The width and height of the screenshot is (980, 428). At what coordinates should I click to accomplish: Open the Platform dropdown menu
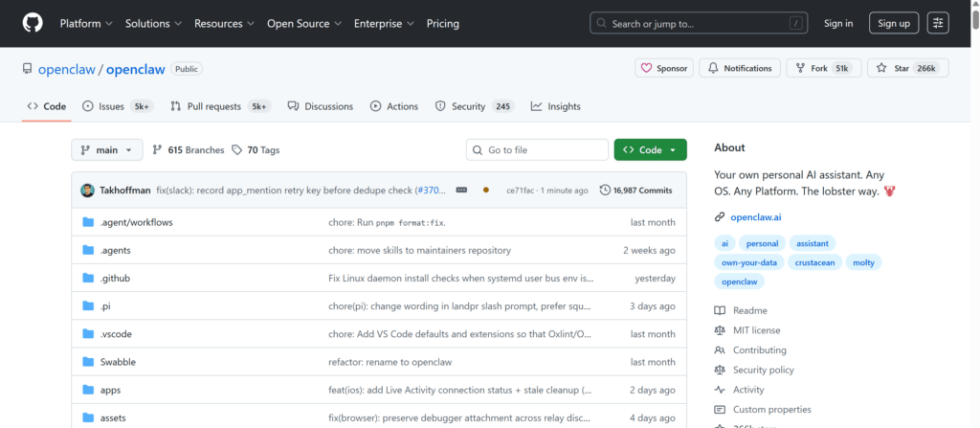86,23
